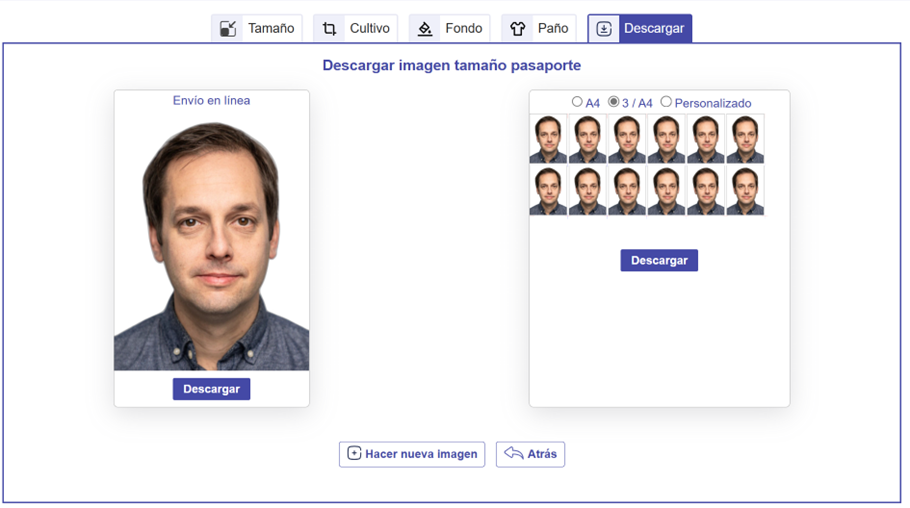
Task: Click the Tamaño resize icon
Action: coord(228,28)
